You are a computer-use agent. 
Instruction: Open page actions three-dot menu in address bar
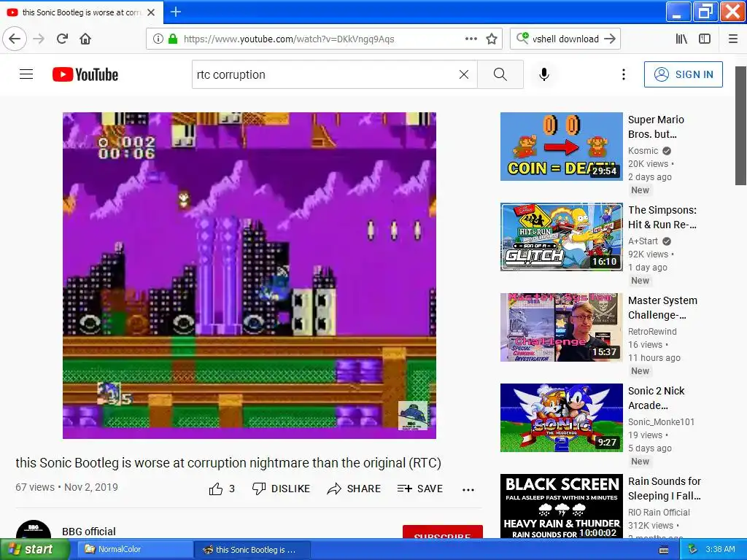(471, 39)
